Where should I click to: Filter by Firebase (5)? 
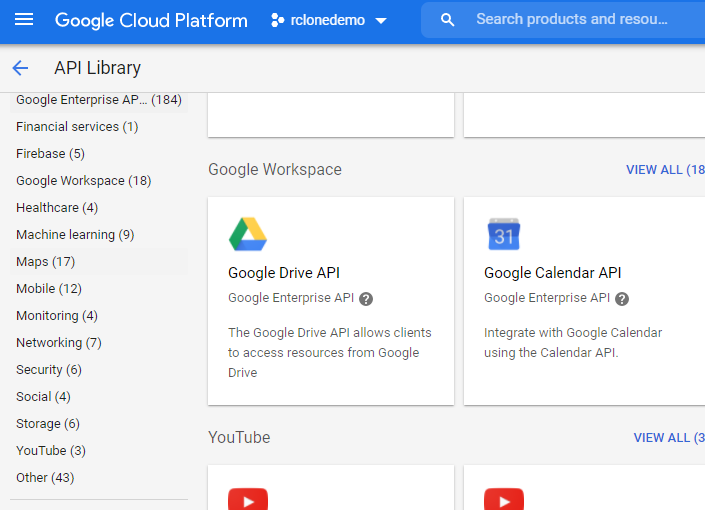click(50, 154)
